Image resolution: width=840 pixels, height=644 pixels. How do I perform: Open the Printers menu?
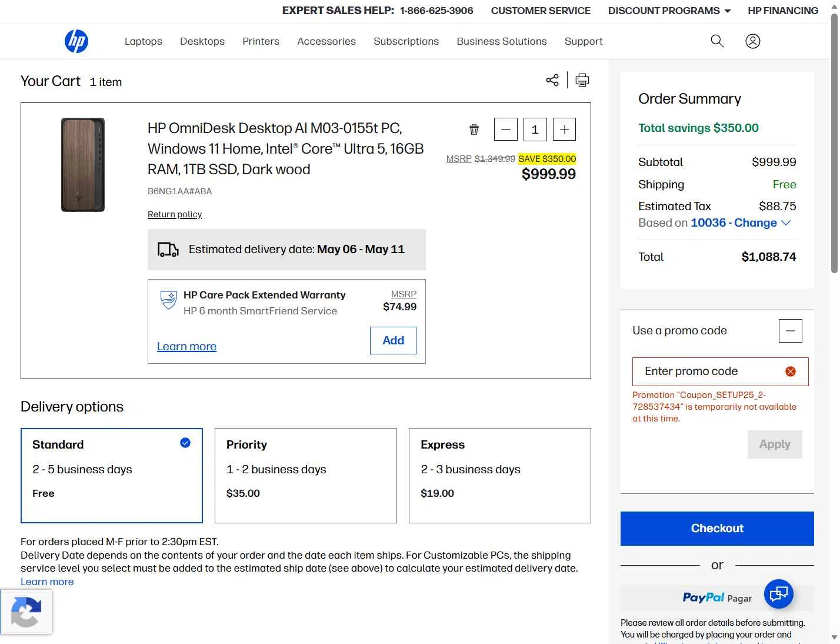click(x=261, y=41)
